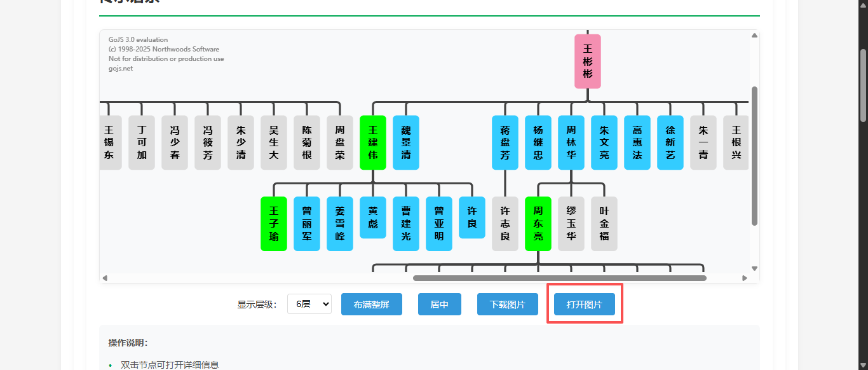Click the diagram's scroll-left arrow

tap(105, 278)
